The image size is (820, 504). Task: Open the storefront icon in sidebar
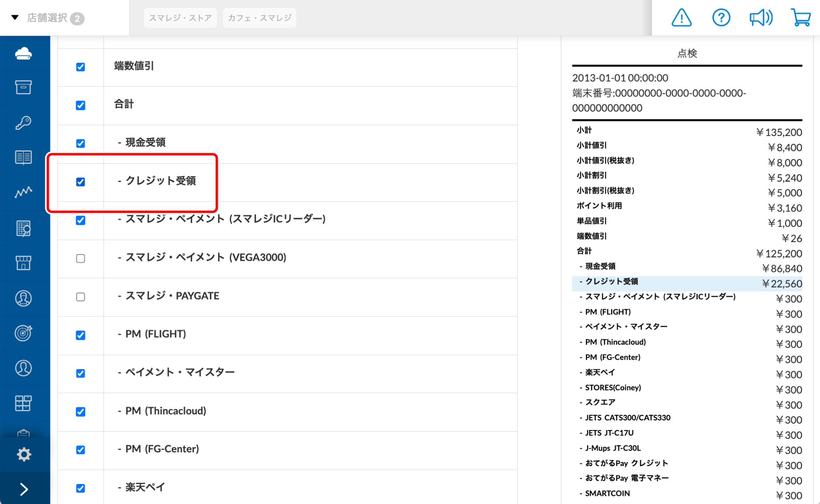(x=24, y=263)
